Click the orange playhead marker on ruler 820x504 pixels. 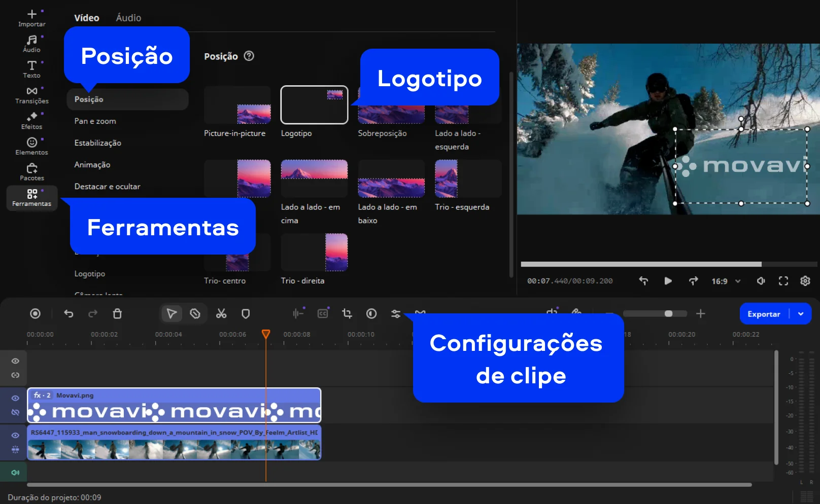(266, 334)
